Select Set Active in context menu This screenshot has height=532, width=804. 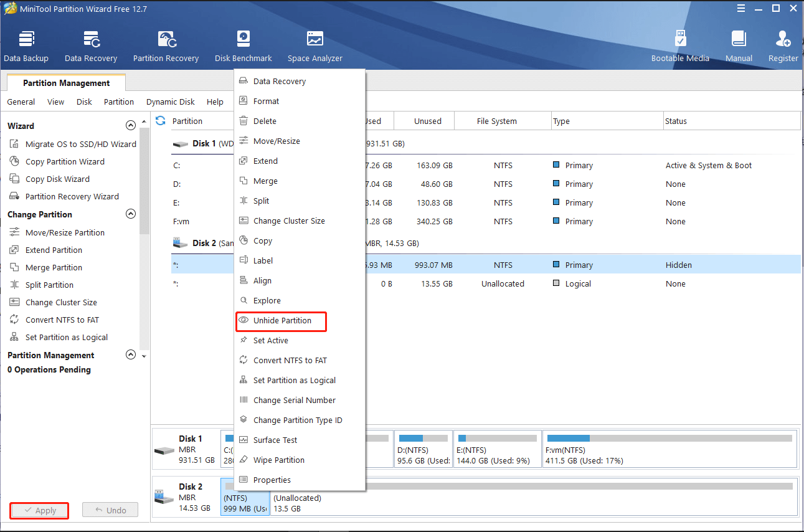299,340
